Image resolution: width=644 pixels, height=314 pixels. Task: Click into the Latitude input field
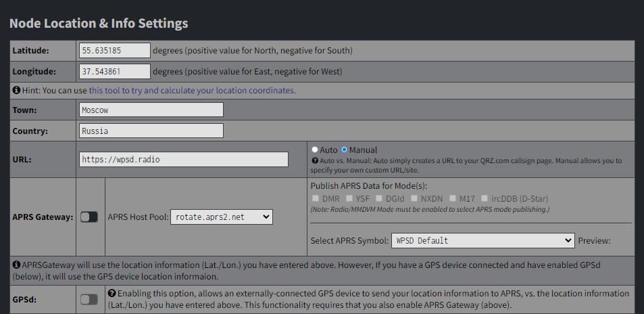pyautogui.click(x=114, y=50)
